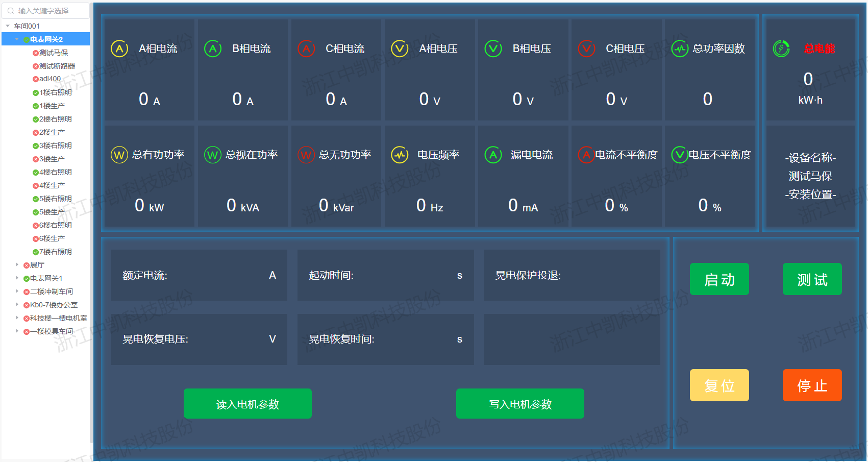Select 1楼右照明 in the device tree

[55, 92]
